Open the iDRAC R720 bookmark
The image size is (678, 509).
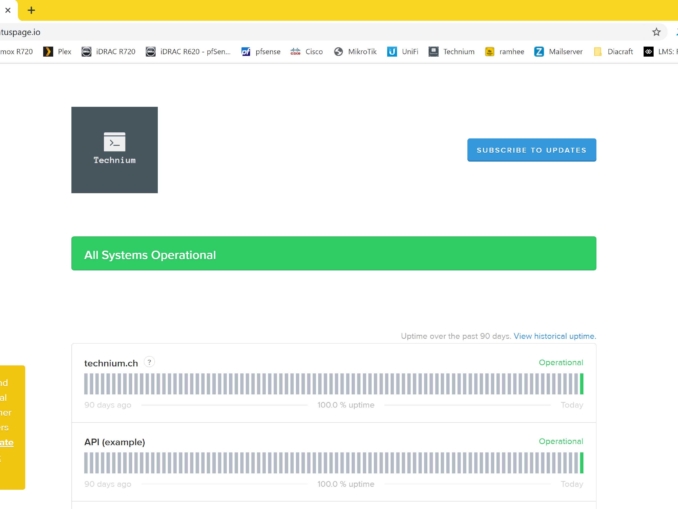108,51
